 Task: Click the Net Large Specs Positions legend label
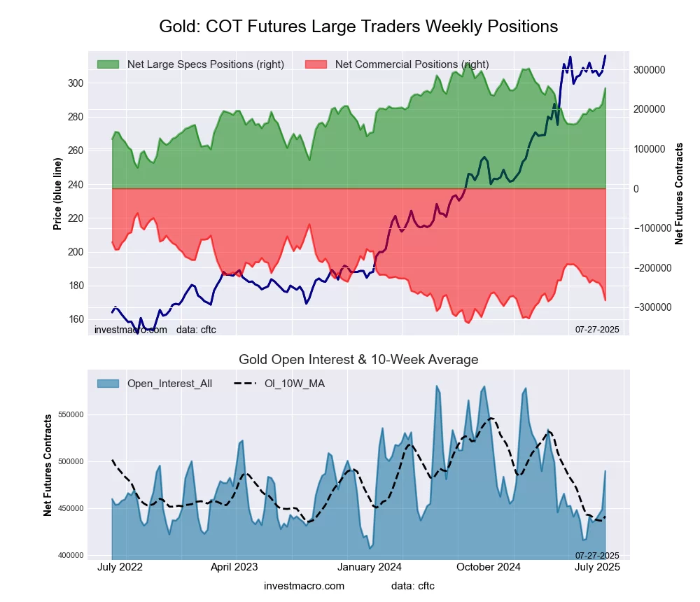point(206,64)
